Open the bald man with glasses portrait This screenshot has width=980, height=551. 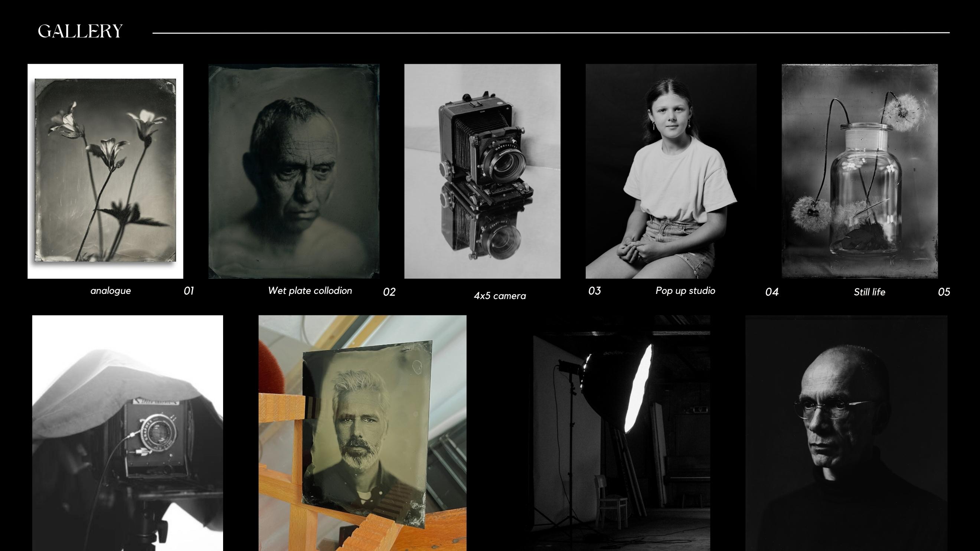[846, 433]
